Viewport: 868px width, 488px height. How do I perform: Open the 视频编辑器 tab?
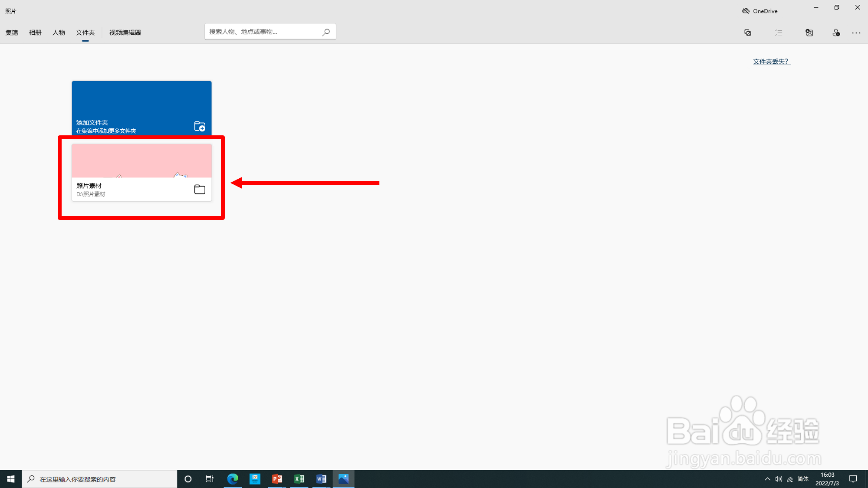point(125,33)
